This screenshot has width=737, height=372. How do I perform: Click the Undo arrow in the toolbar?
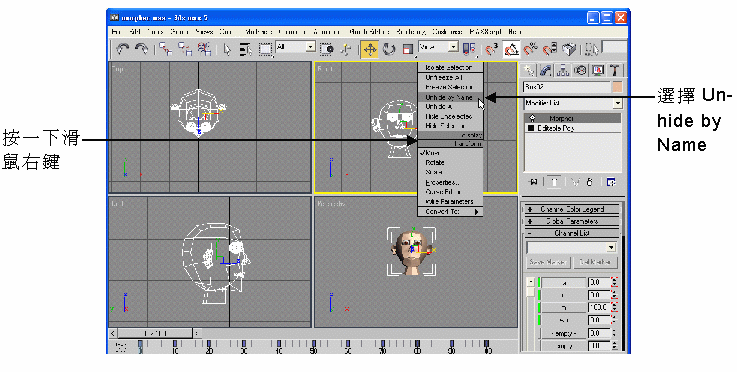click(123, 49)
